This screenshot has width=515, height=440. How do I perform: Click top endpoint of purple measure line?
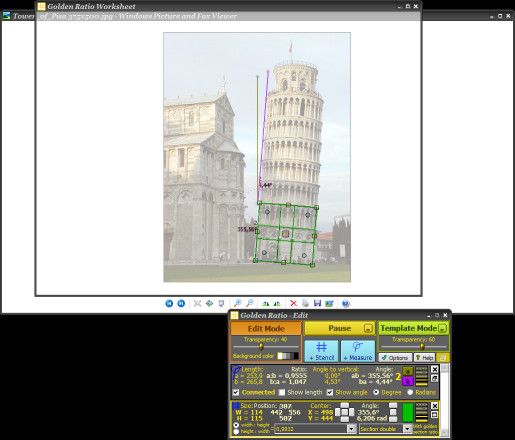coord(268,71)
